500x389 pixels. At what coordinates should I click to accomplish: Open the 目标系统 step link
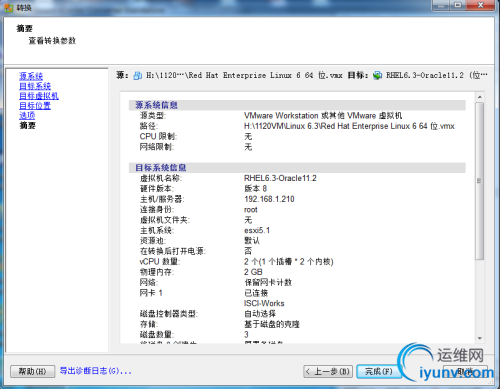pos(35,86)
